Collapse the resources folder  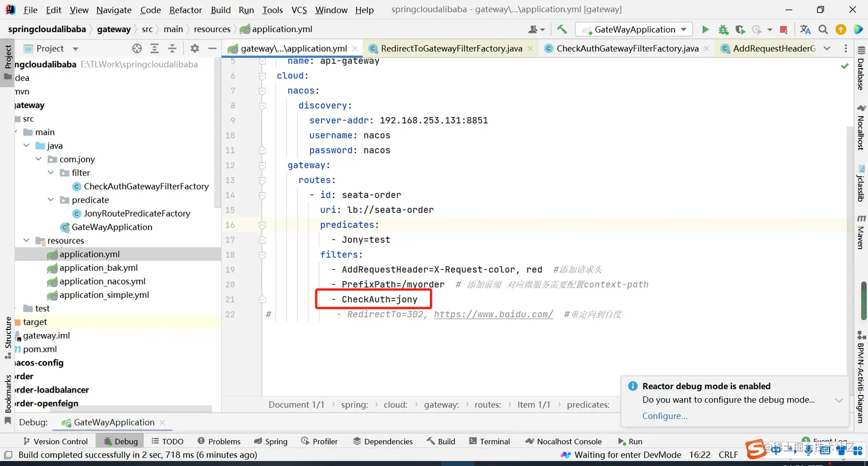tap(26, 240)
